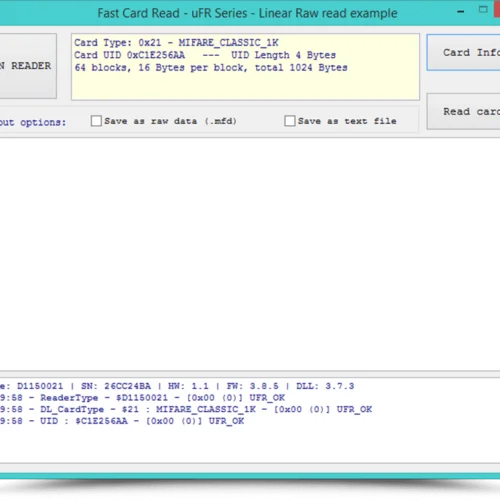Open the Card Info button
The image size is (500, 500).
(463, 53)
